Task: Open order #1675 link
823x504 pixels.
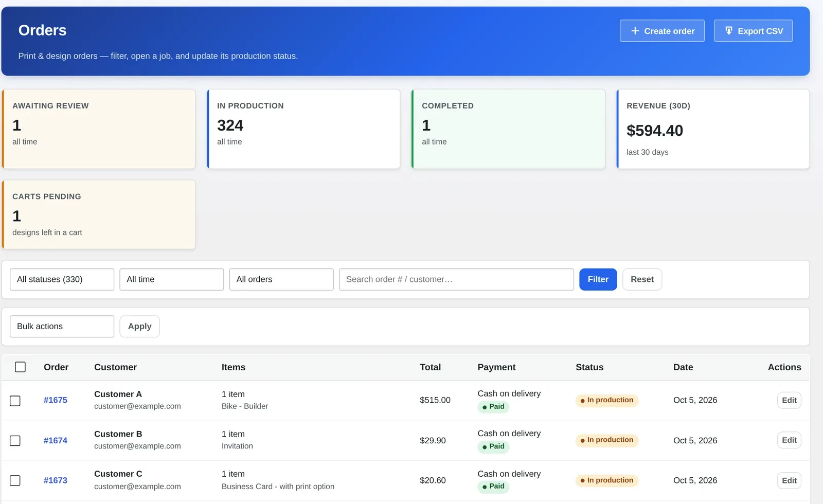Action: (56, 400)
